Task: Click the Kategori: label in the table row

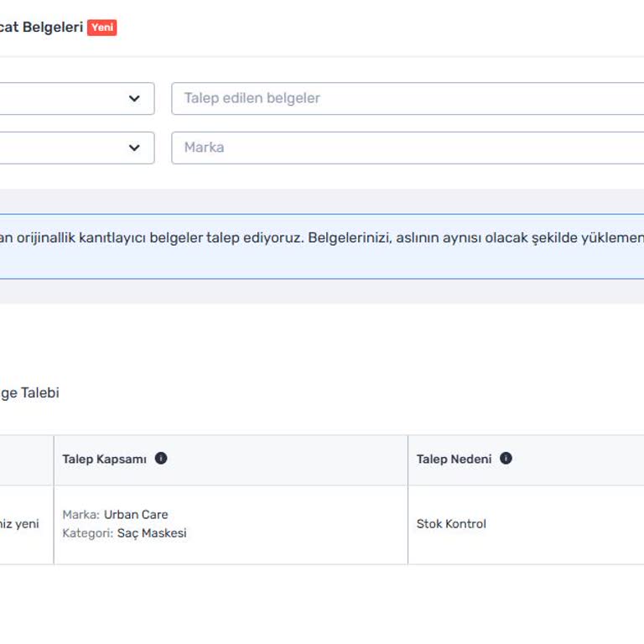Action: [87, 533]
